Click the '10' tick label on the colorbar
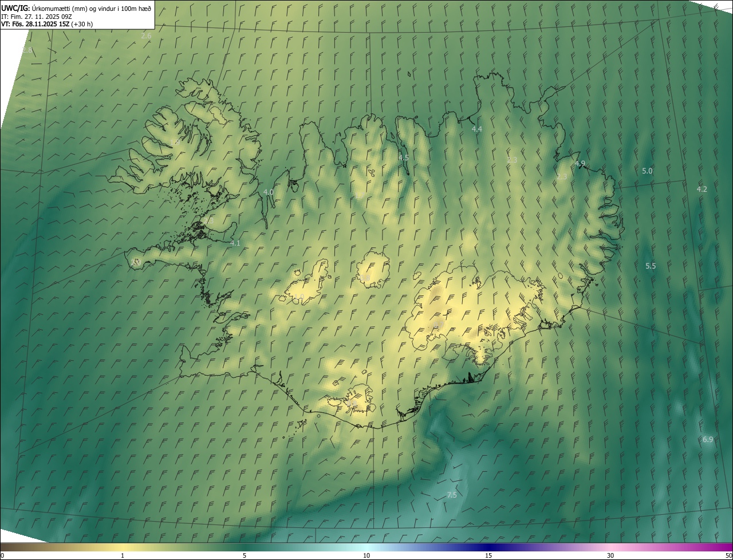 pyautogui.click(x=366, y=556)
